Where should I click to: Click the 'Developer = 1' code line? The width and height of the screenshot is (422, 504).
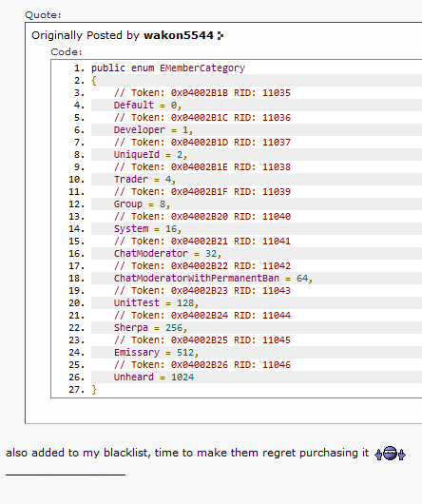coord(153,130)
